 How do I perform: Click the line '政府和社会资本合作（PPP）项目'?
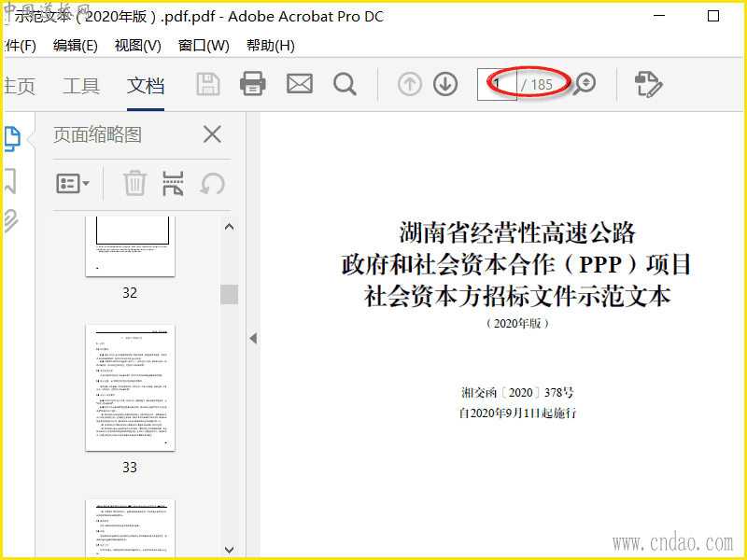coord(516,264)
